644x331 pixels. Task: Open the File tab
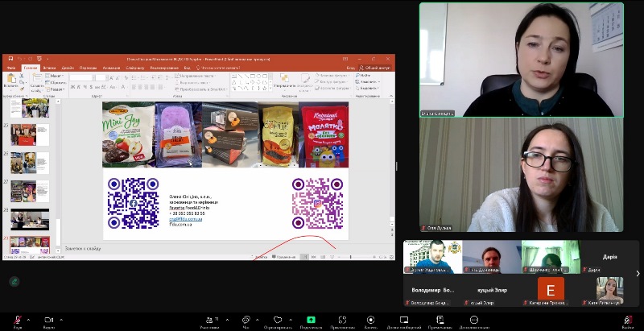coord(11,68)
